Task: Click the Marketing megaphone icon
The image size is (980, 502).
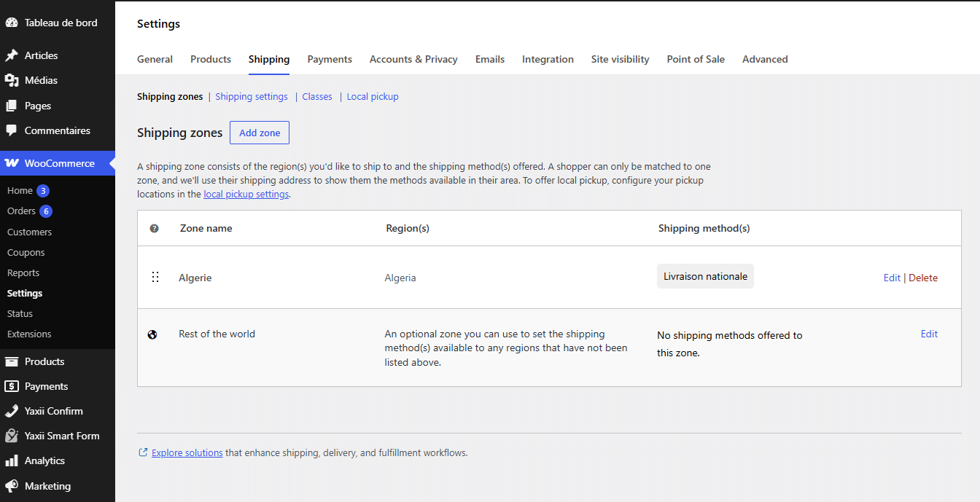Action: [11, 486]
